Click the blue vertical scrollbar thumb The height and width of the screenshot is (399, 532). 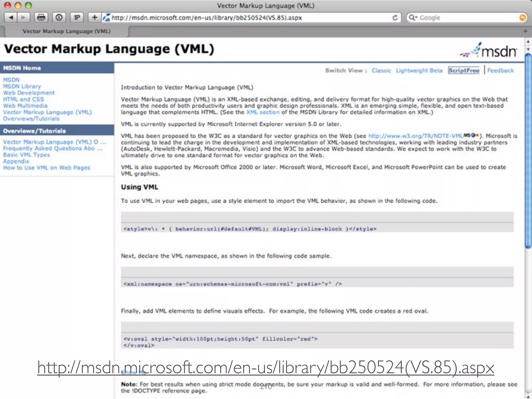click(528, 151)
